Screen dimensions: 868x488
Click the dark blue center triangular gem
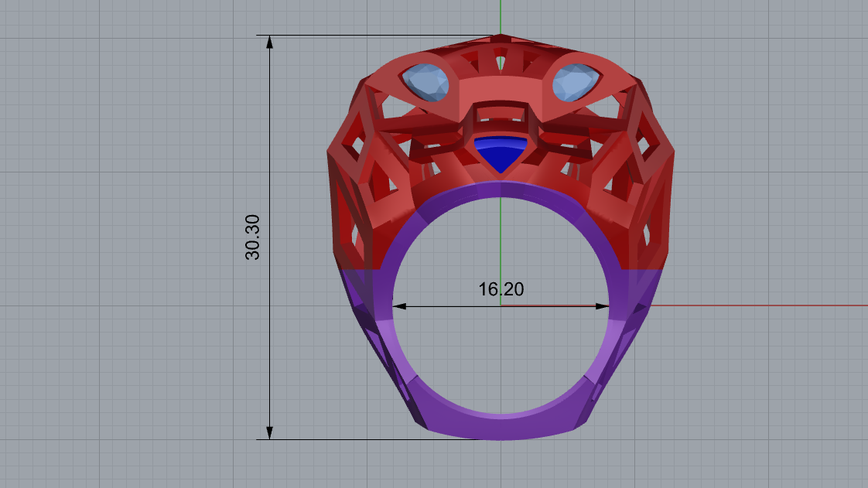pyautogui.click(x=501, y=153)
